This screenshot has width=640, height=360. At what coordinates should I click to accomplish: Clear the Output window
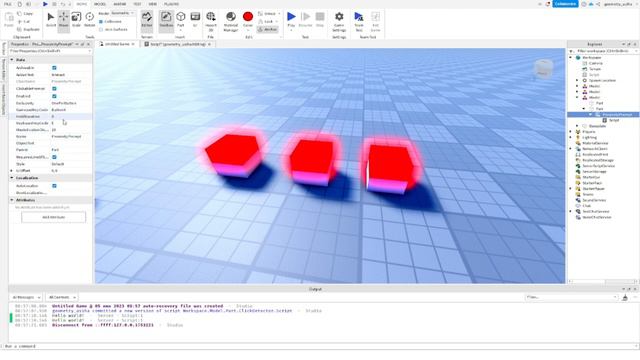[625, 298]
